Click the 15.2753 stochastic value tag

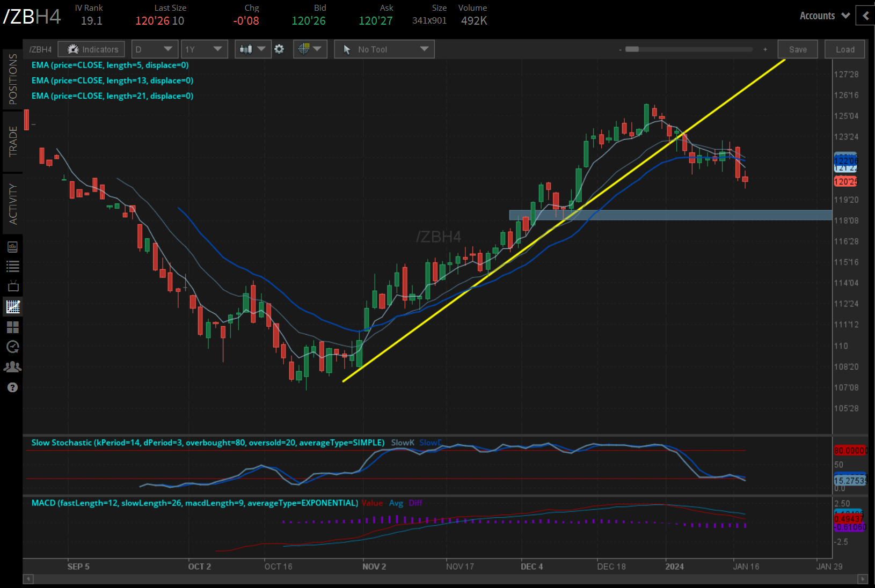pyautogui.click(x=850, y=480)
